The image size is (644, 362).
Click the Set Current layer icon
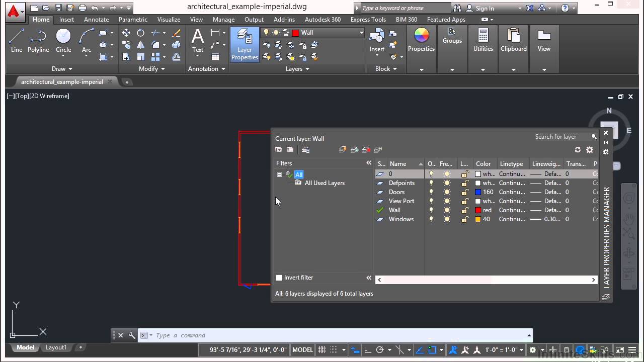pyautogui.click(x=378, y=150)
